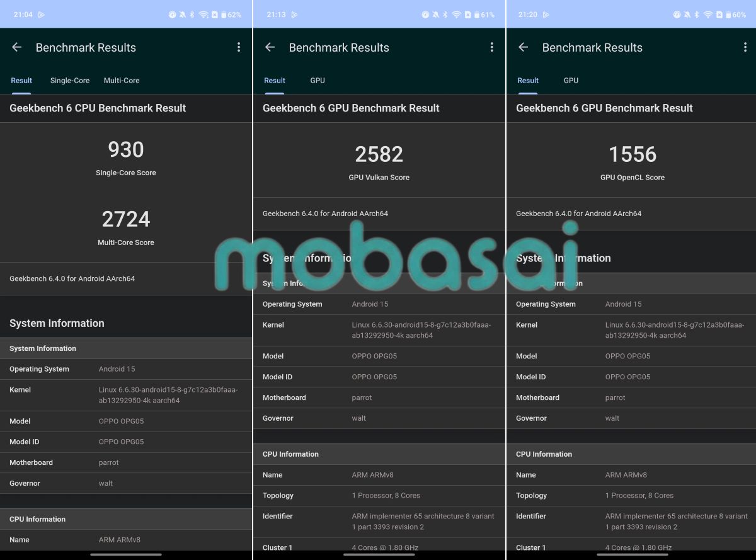Image resolution: width=756 pixels, height=560 pixels.
Task: Open three-dot overflow menu on OpenCL screen
Action: [745, 47]
